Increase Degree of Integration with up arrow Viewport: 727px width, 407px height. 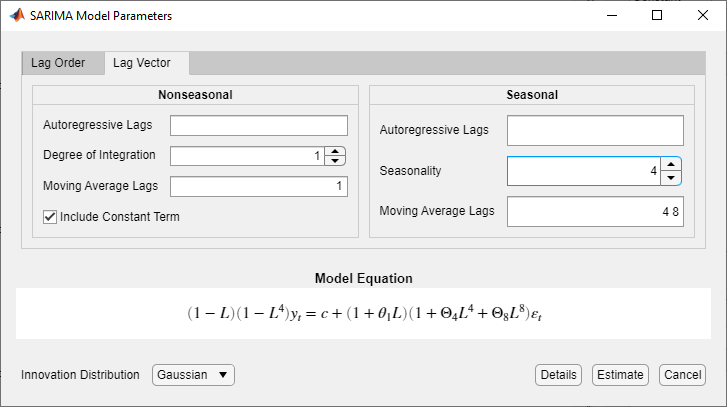click(x=336, y=151)
